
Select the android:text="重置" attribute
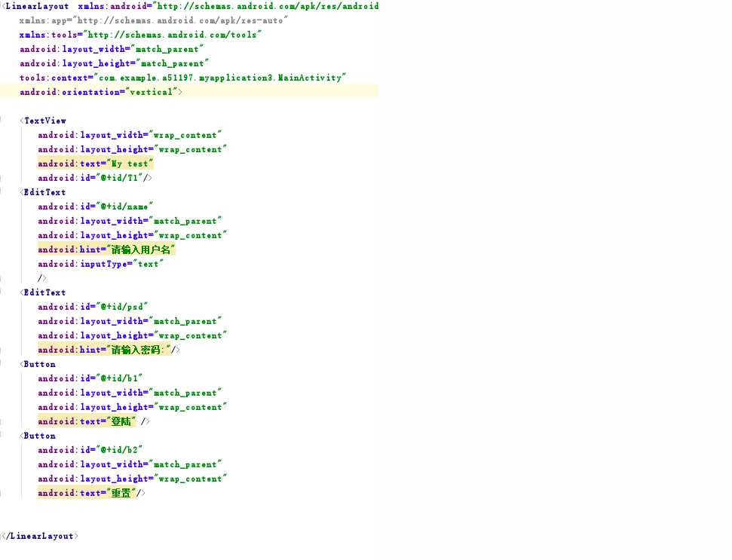pyautogui.click(x=87, y=493)
